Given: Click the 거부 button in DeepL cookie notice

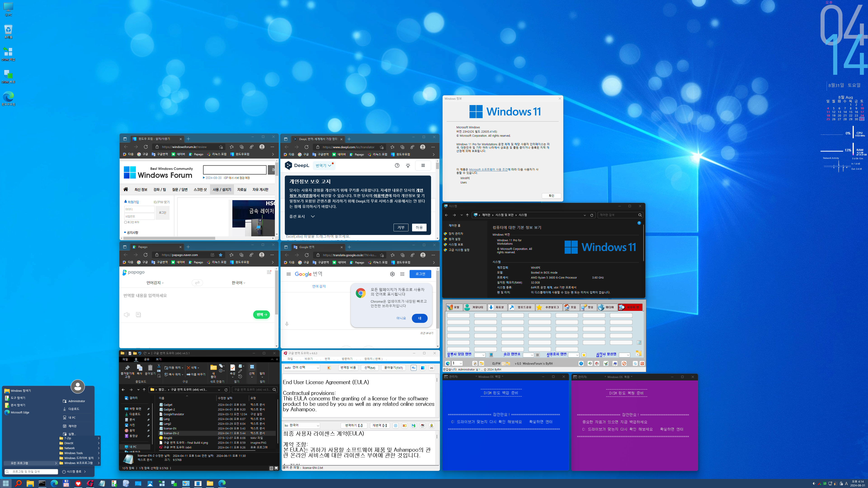Looking at the screenshot, I should click(401, 228).
